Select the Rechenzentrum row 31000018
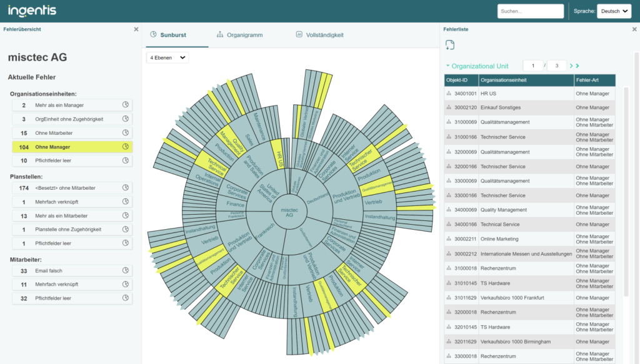The width and height of the screenshot is (640, 364). tap(530, 268)
